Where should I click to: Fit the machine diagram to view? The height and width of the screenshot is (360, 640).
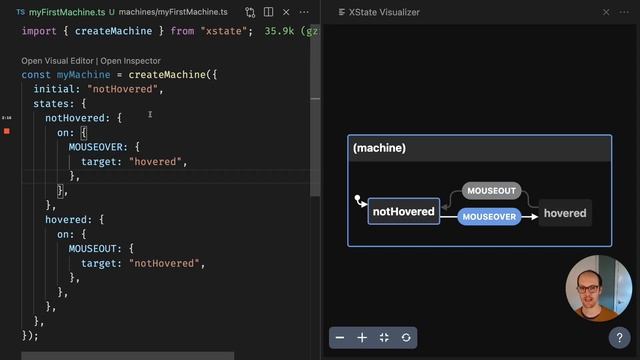point(384,338)
